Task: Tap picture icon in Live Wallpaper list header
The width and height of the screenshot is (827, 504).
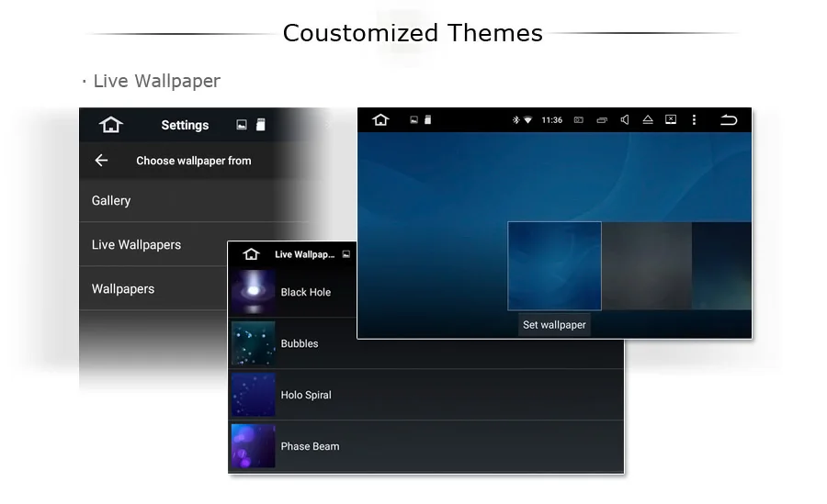Action: point(346,254)
